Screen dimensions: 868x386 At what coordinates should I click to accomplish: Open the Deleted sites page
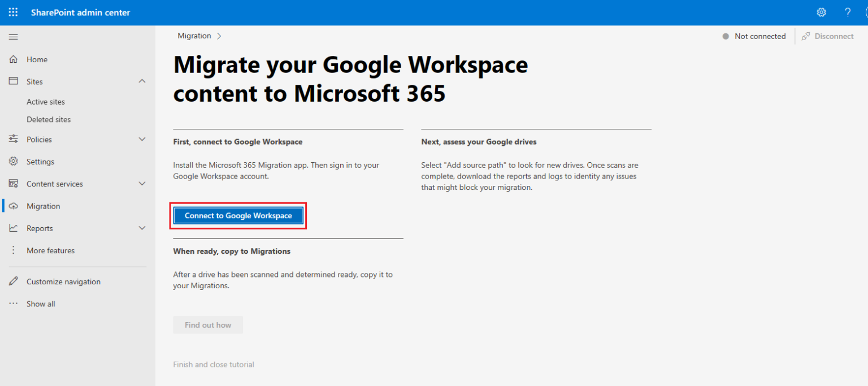47,119
